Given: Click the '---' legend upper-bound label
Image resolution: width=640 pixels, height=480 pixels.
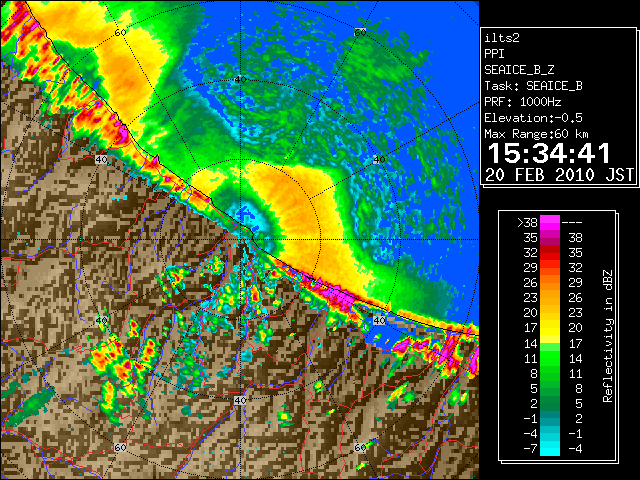Looking at the screenshot, I should click(572, 223).
